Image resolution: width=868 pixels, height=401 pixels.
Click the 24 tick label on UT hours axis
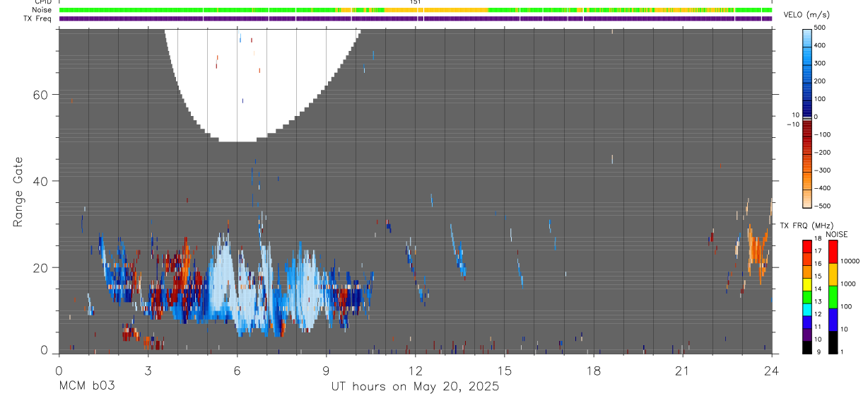[771, 371]
